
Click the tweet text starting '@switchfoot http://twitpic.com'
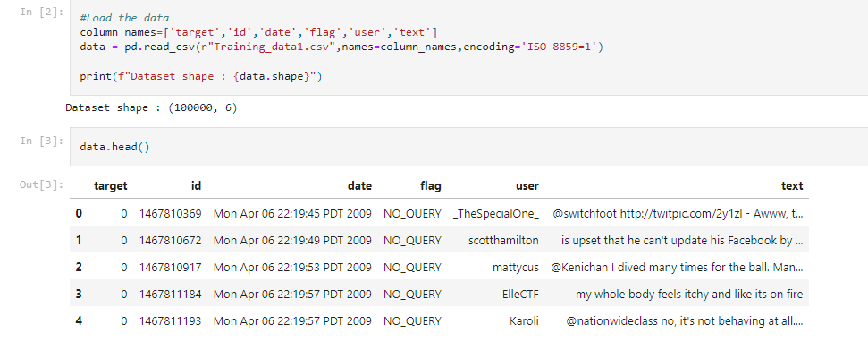(678, 214)
